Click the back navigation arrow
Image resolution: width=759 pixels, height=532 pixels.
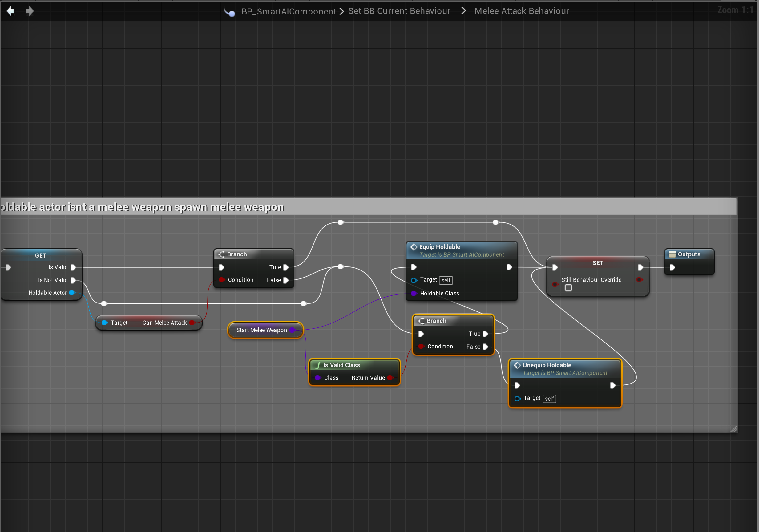tap(10, 11)
